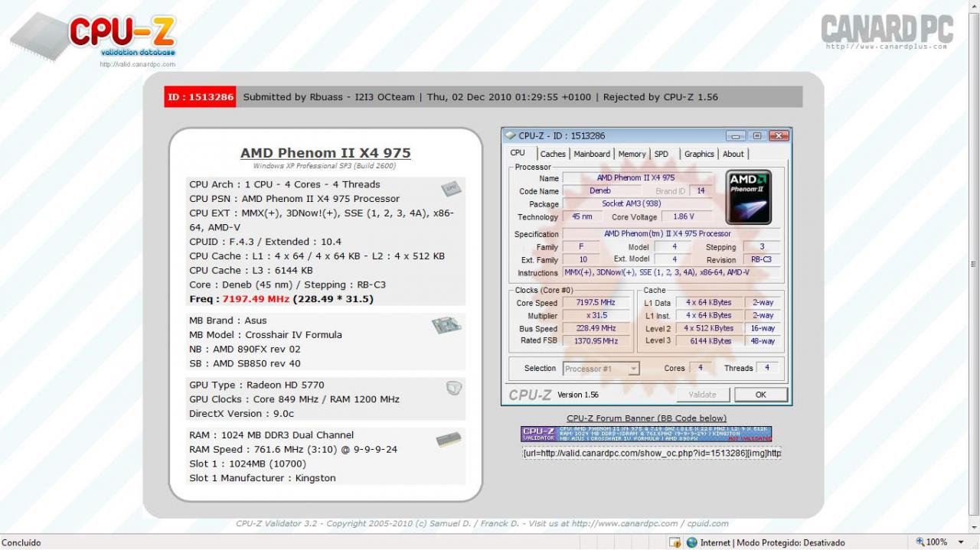Click the 'SB : AMD SB850 rev 40' line
The image size is (980, 550).
245,363
